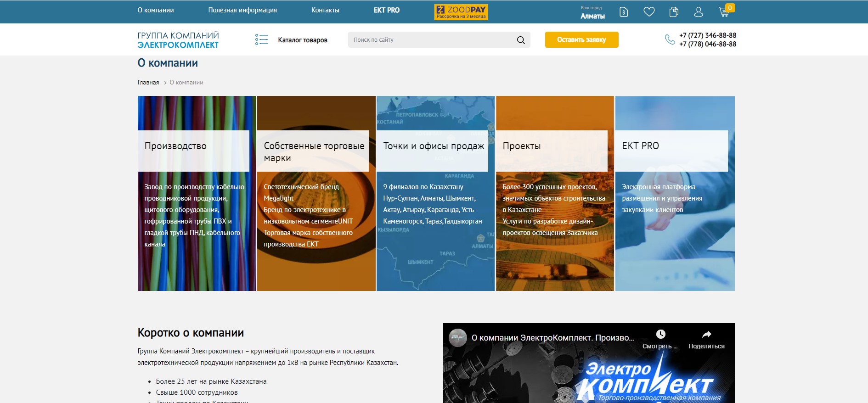The height and width of the screenshot is (403, 868).
Task: Follow the Главная breadcrumb link
Action: coord(148,83)
